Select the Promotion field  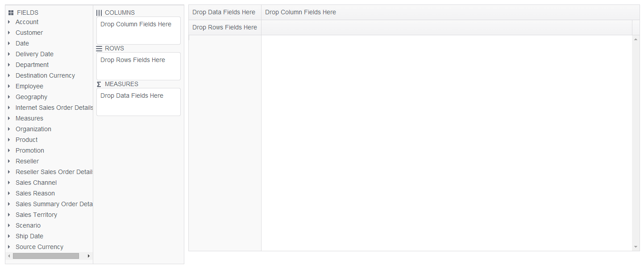[30, 150]
